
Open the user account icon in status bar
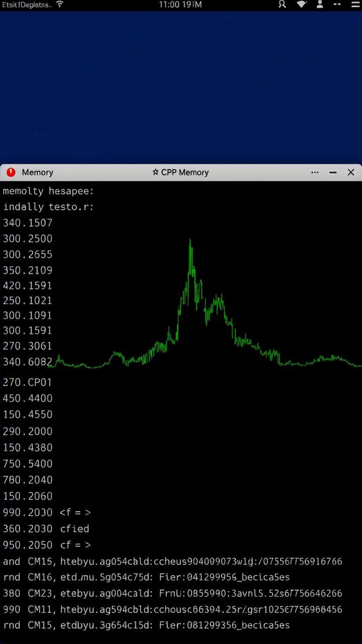pos(320,5)
